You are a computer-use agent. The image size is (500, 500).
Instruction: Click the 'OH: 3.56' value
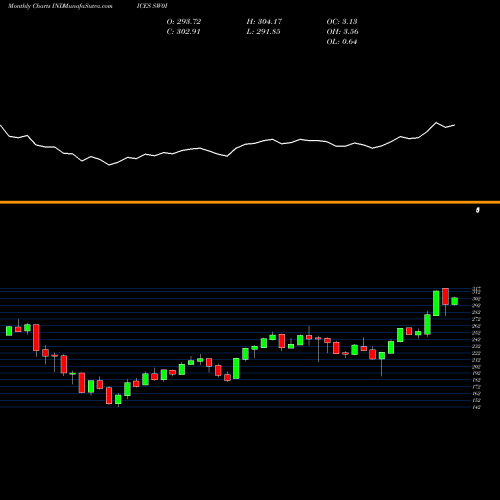342,32
